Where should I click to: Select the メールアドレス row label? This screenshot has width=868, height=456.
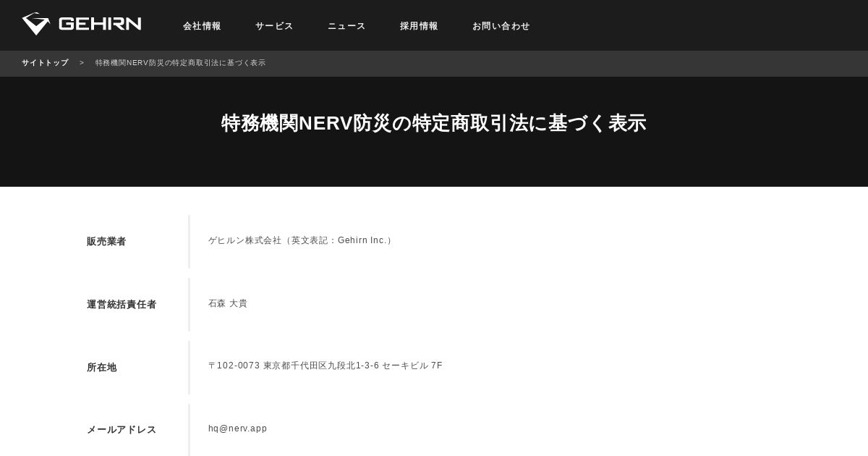122,430
